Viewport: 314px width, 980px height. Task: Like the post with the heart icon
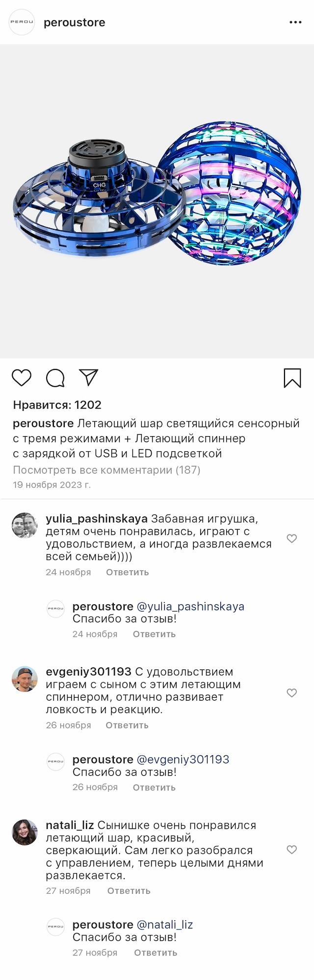coord(22,378)
